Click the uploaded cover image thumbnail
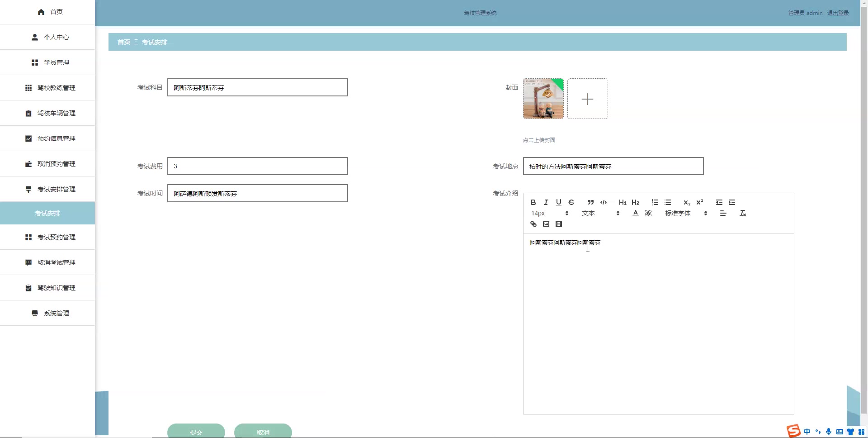 tap(543, 99)
